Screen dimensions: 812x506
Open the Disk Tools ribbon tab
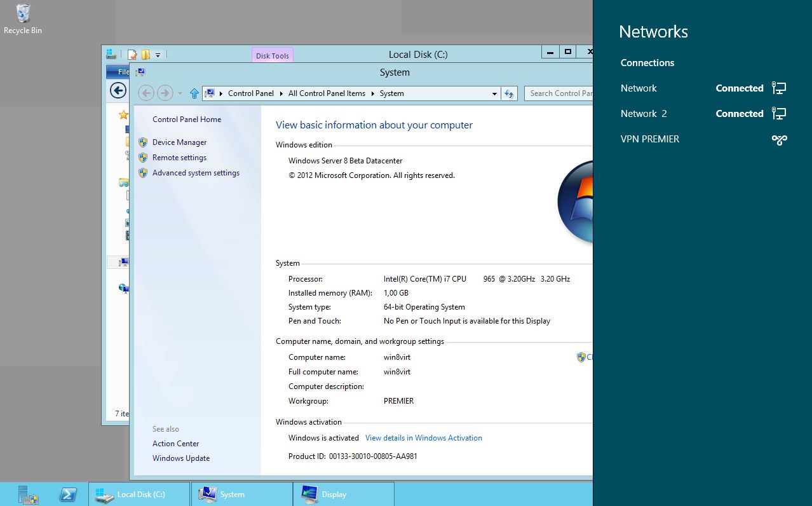pyautogui.click(x=272, y=55)
